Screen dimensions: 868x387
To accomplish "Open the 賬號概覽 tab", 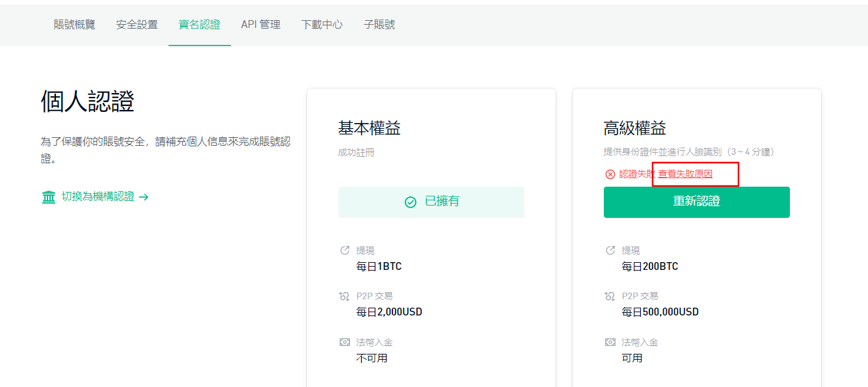I will [74, 25].
